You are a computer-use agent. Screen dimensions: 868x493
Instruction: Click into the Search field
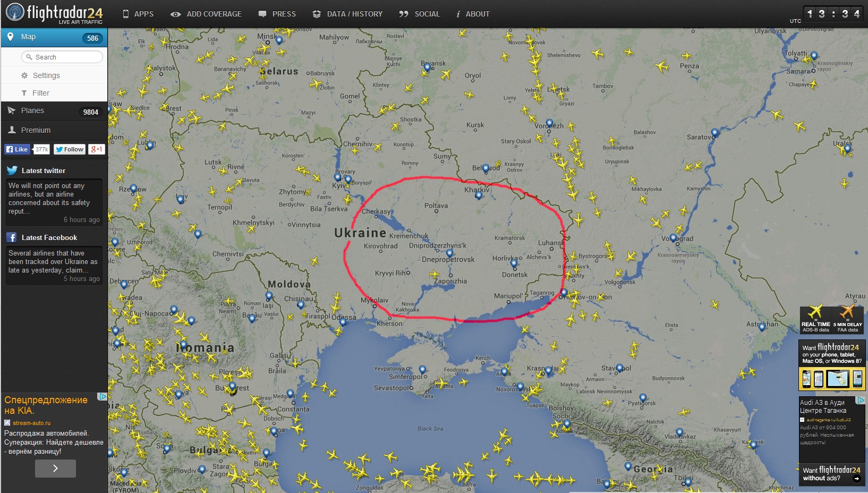coord(62,57)
